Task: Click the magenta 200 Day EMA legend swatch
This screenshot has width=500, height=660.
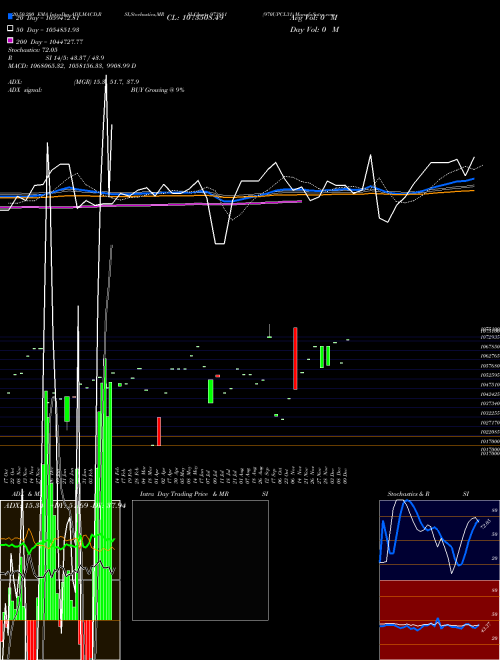Action: (10, 40)
